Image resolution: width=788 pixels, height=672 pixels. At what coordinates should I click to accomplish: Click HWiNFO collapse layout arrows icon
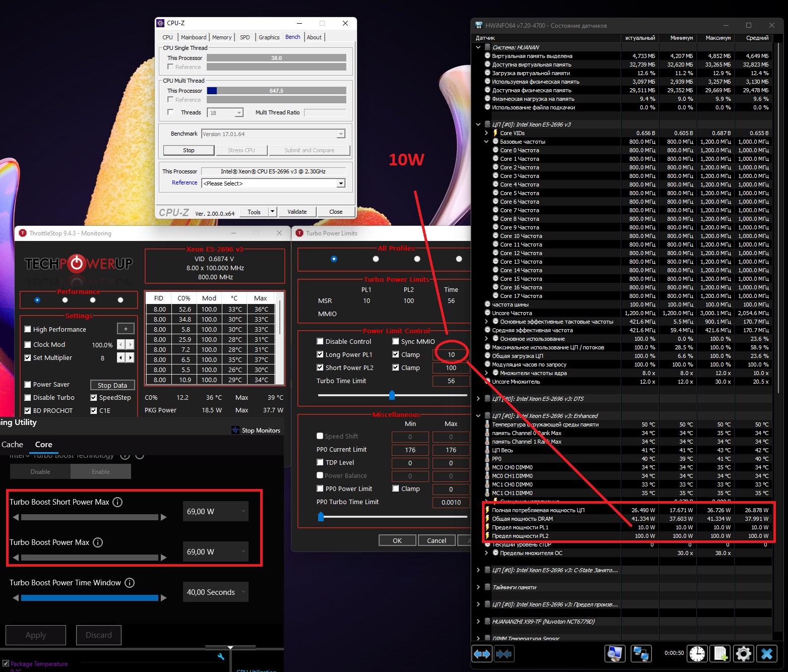(x=504, y=654)
